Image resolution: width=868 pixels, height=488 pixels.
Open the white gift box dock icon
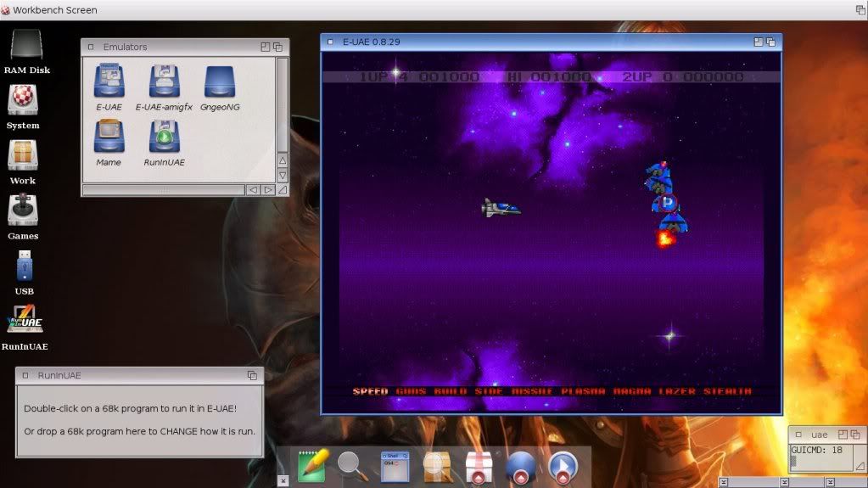point(479,468)
